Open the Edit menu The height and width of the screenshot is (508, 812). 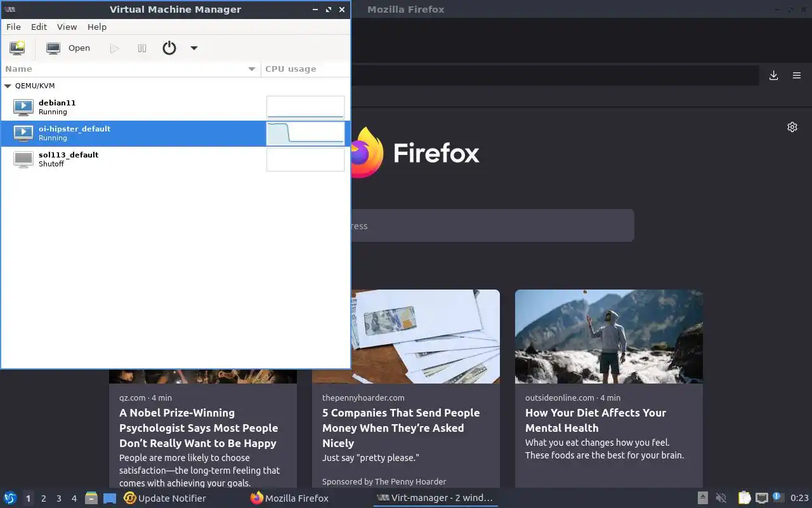click(39, 27)
